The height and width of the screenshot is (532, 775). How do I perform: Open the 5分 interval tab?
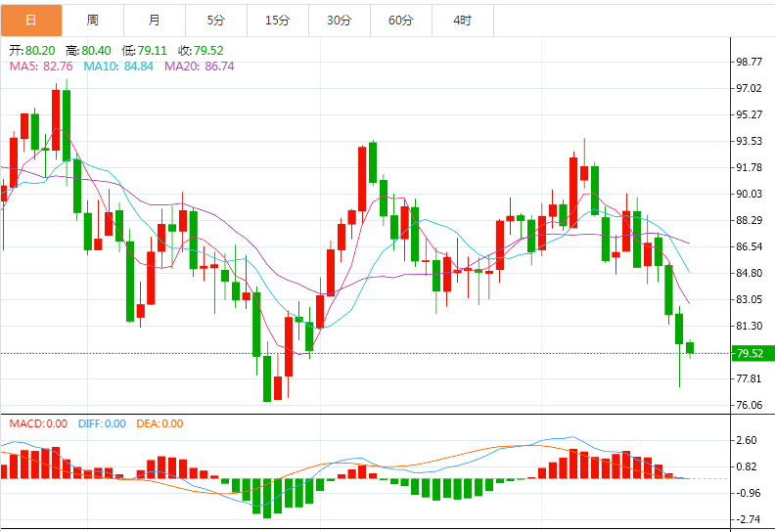216,21
